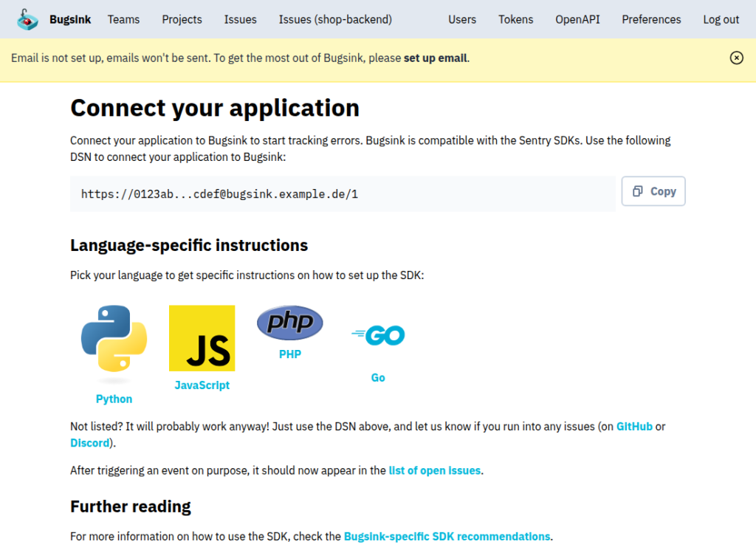Open the PHP text link
This screenshot has width=756, height=550.
click(x=289, y=354)
